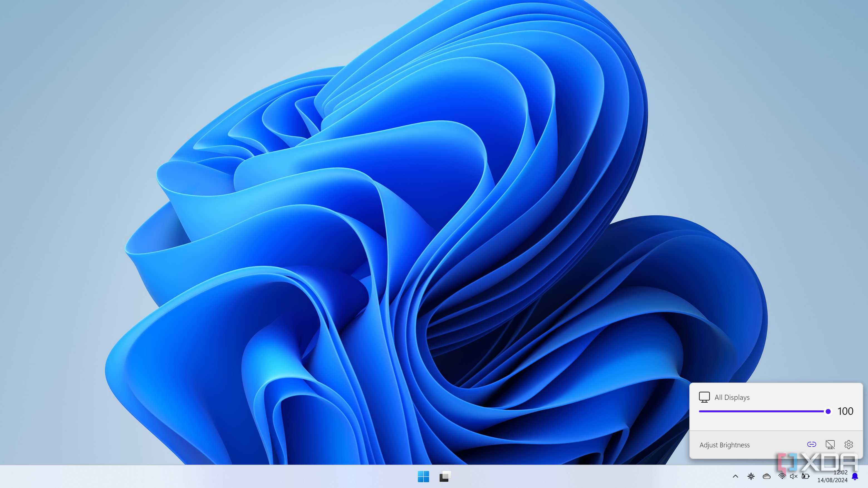Click the All Displays monitor icon
Screen dimensions: 868x488
coord(704,397)
